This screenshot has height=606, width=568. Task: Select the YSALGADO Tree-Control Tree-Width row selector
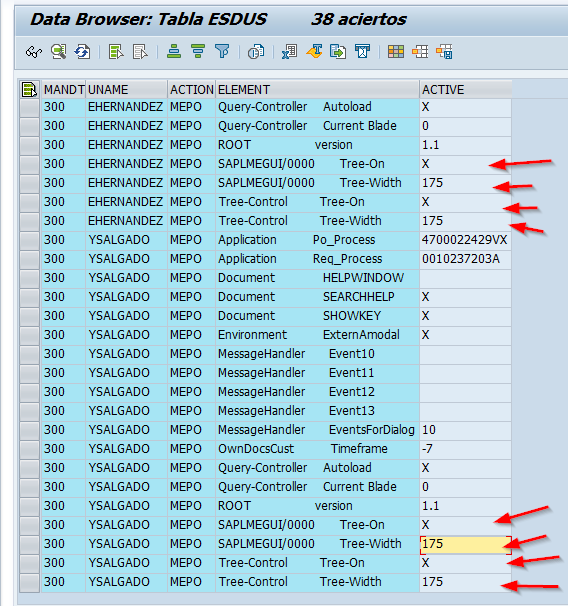click(29, 582)
